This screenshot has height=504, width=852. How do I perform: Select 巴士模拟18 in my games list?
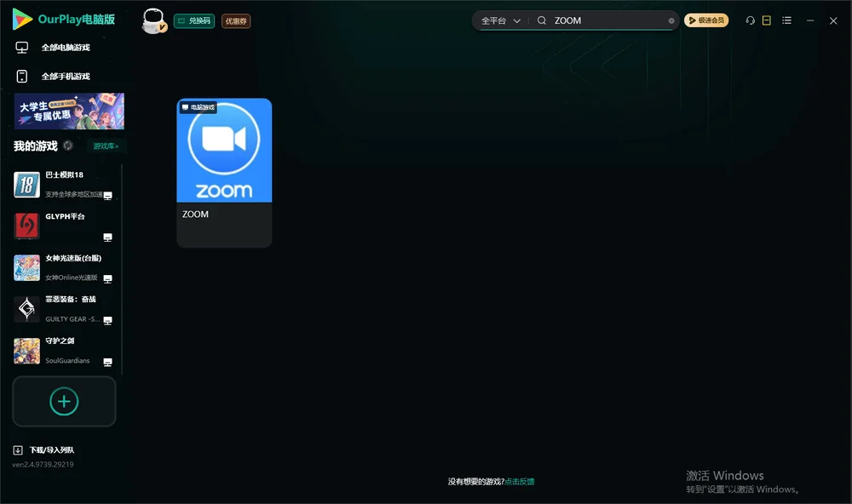64,185
